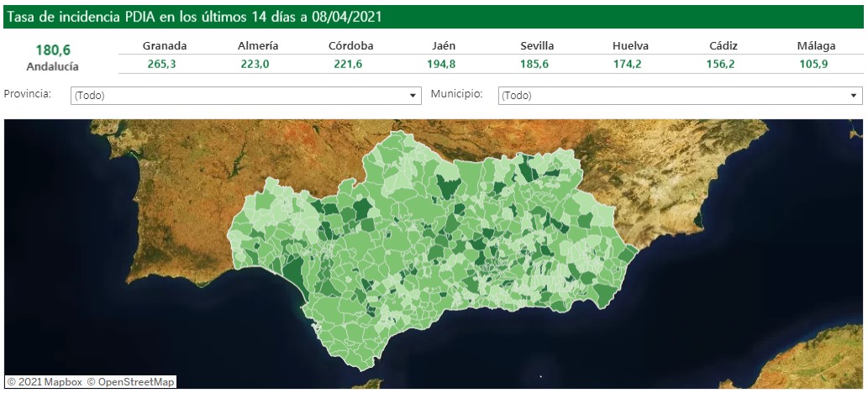868x393 pixels.
Task: Click the Tasa de incidencia PDIA title
Action: pos(196,17)
